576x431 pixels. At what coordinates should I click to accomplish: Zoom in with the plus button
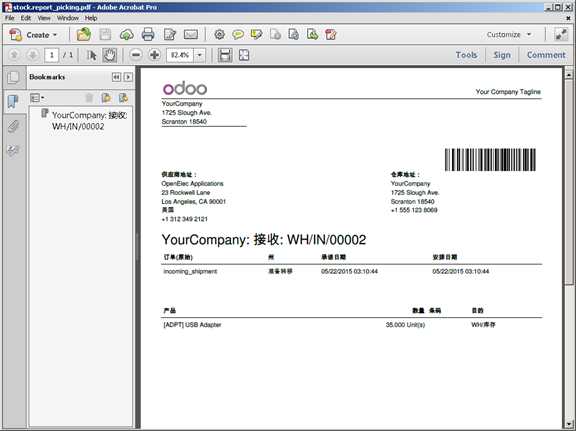point(154,55)
